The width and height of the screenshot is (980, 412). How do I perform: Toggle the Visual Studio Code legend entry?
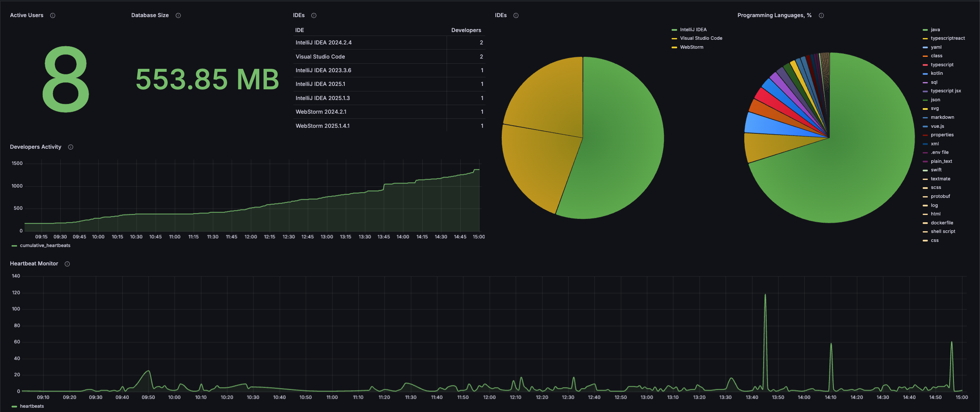[x=701, y=38]
